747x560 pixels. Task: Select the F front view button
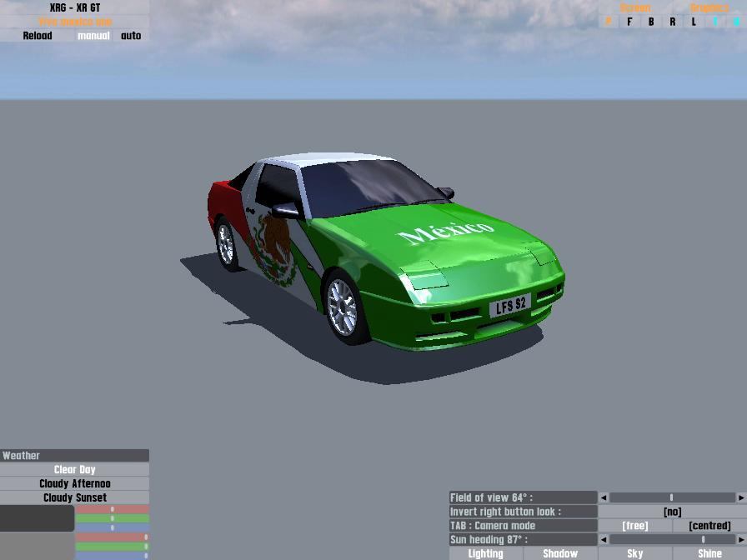point(629,22)
